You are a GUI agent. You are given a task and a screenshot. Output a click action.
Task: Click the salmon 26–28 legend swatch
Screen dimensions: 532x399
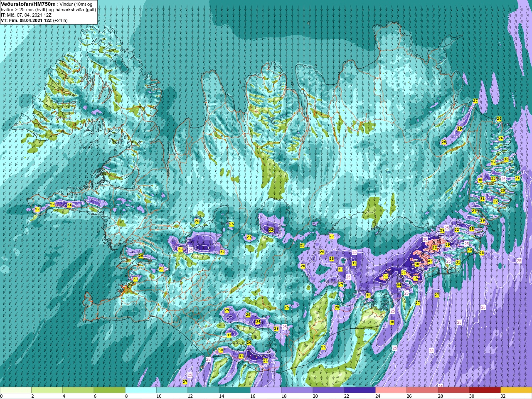422,390
